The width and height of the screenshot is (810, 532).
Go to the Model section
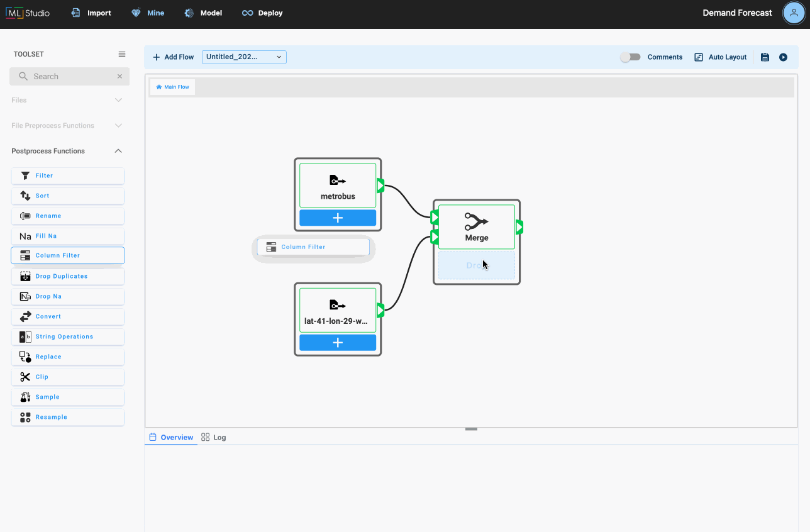point(203,13)
